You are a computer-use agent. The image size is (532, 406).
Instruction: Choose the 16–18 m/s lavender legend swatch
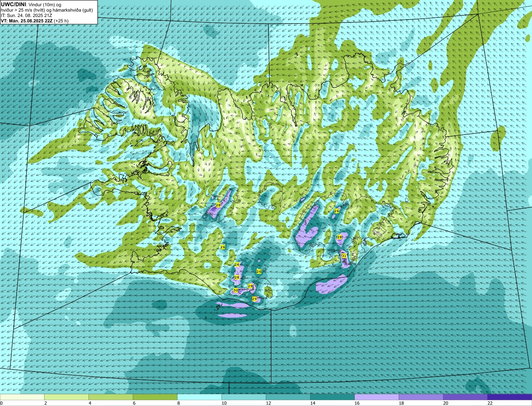[x=377, y=397]
